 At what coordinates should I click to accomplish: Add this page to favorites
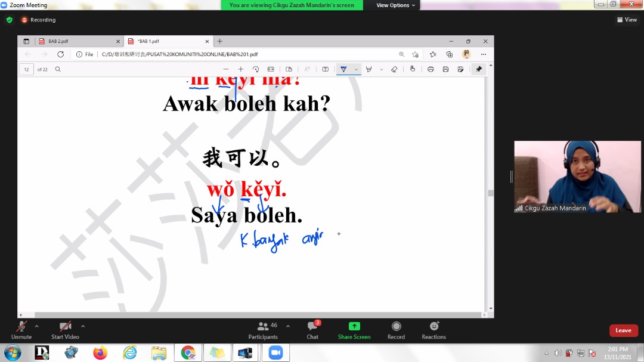(416, 54)
